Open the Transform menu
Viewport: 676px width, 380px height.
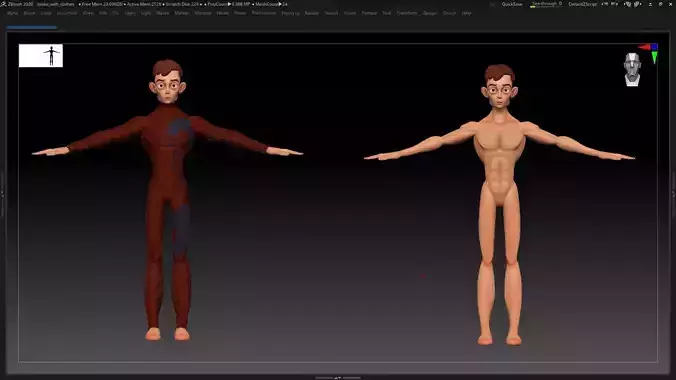(407, 13)
